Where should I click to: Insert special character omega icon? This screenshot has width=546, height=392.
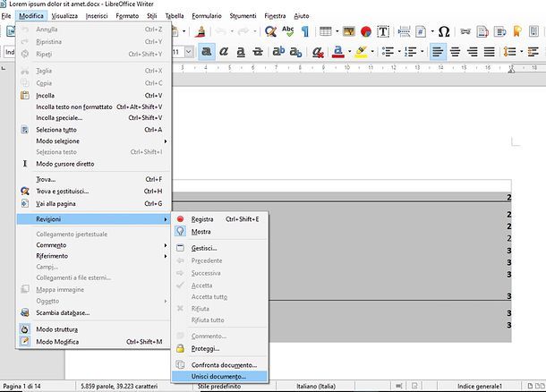444,31
